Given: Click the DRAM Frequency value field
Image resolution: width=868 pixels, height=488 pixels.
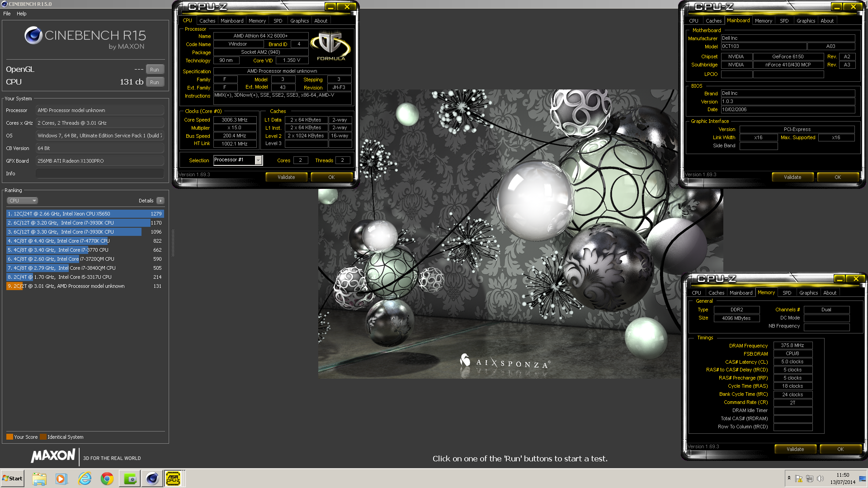Looking at the screenshot, I should 793,345.
